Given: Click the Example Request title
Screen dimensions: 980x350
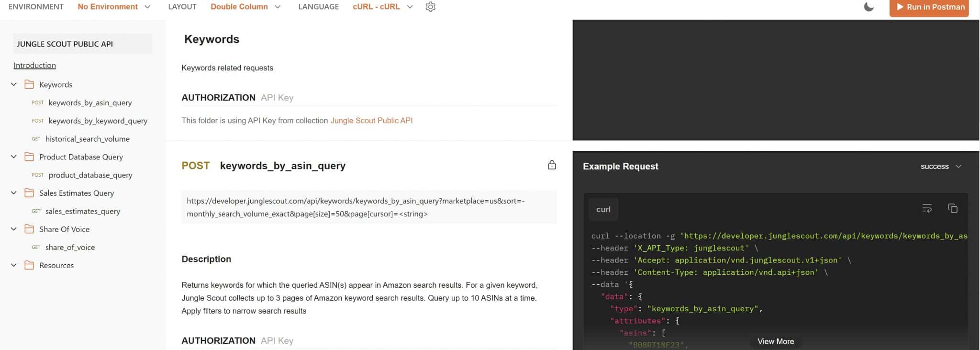Looking at the screenshot, I should (x=621, y=166).
